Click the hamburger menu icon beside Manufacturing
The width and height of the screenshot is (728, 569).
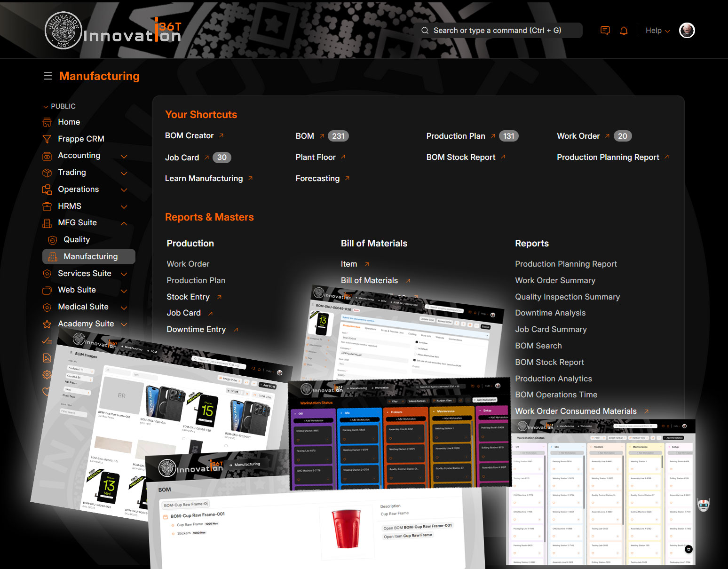(x=48, y=76)
